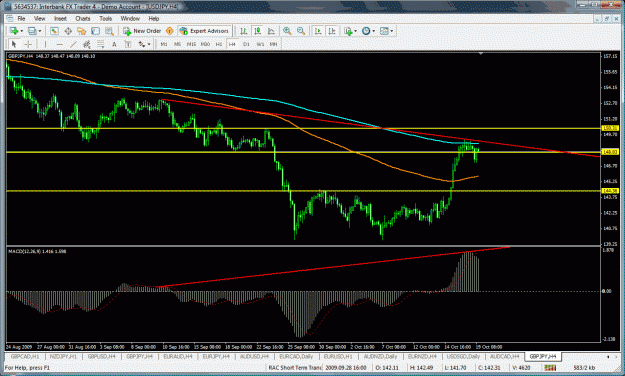The height and width of the screenshot is (376, 625).
Task: Click the application icon in menu bar
Action: [10, 18]
